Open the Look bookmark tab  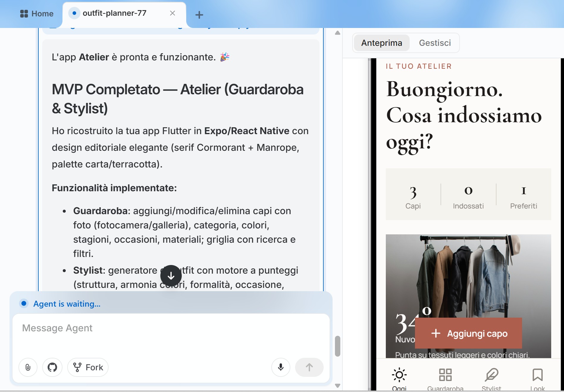538,379
